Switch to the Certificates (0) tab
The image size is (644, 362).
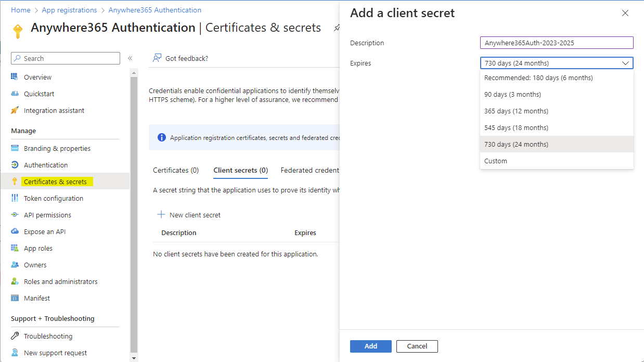click(x=176, y=170)
